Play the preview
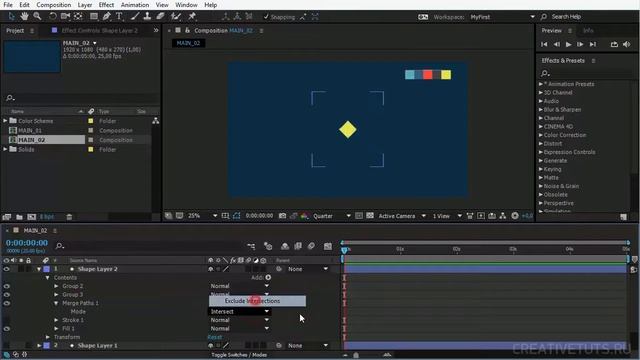Screen dimensions: 640x360 [x=568, y=44]
